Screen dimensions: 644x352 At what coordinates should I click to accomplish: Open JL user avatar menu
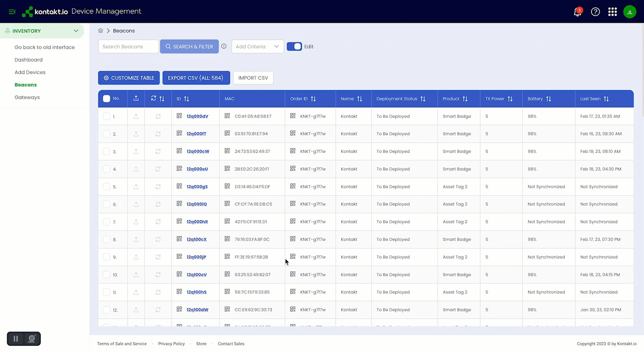pos(630,12)
